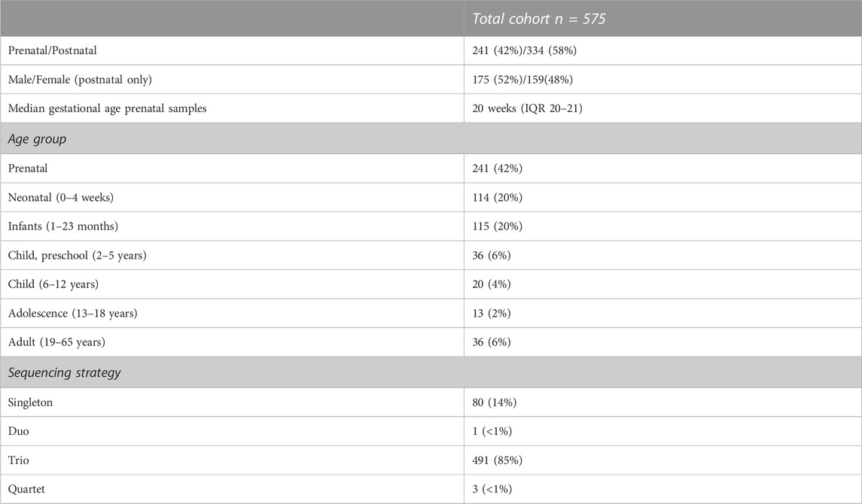Screen dimensions: 862x504
Task: Click the '20 weeks (IQR 20–21)' value
Action: [x=527, y=108]
